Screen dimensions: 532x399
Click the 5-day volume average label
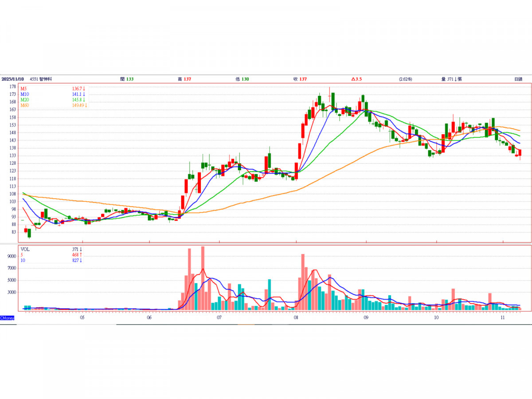coord(22,255)
